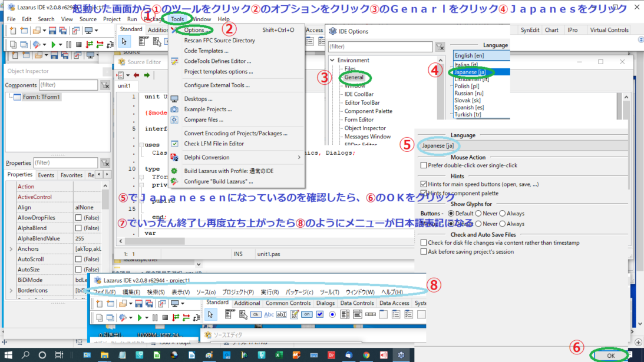Select TEdit 'abI' component in Japanese-menu window palette
Image resolution: width=644 pixels, height=362 pixels.
pos(281,315)
